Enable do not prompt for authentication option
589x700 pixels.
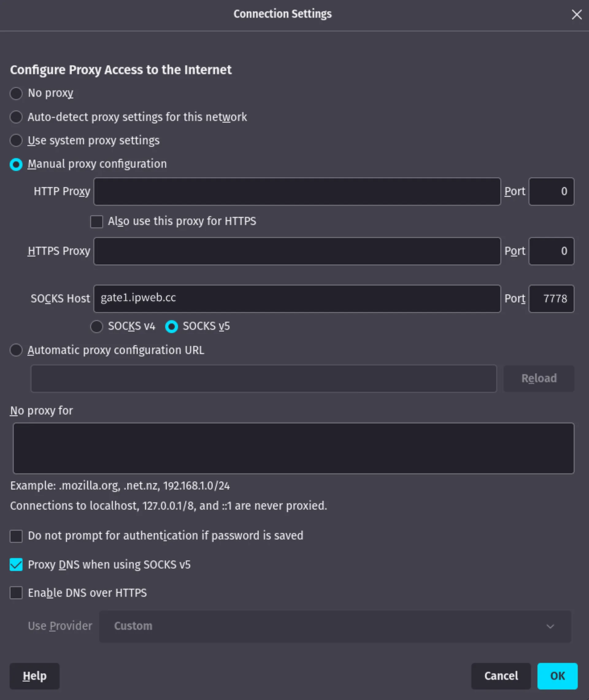coord(16,536)
